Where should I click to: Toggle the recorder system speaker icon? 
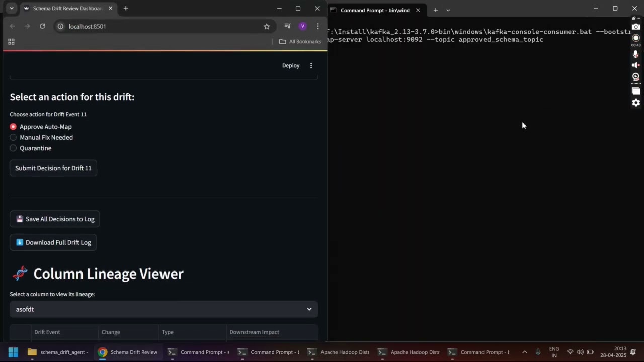click(636, 65)
